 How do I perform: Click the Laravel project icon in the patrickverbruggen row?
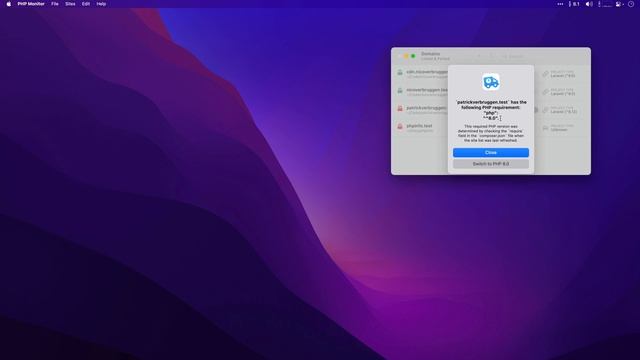(545, 110)
